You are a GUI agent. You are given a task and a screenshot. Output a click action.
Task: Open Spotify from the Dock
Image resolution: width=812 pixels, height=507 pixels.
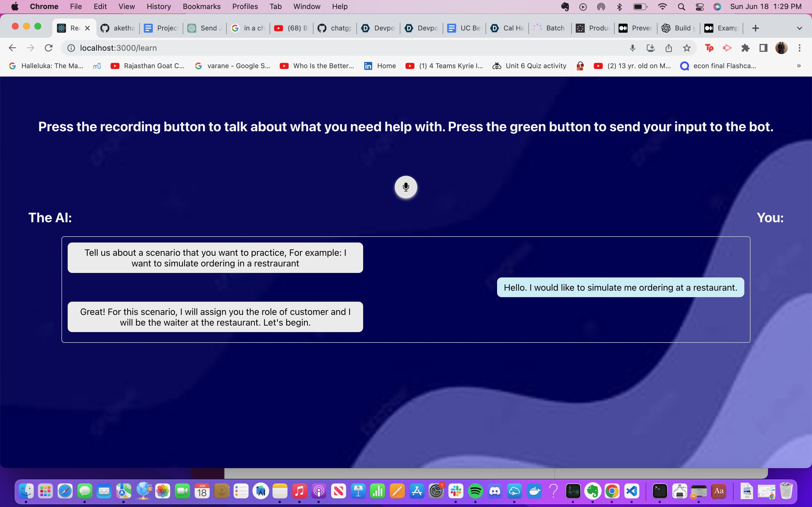(475, 492)
